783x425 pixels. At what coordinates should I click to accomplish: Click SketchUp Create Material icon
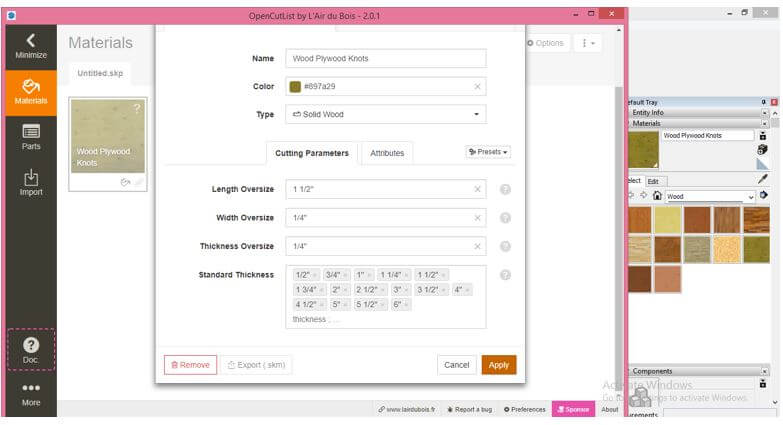(763, 149)
